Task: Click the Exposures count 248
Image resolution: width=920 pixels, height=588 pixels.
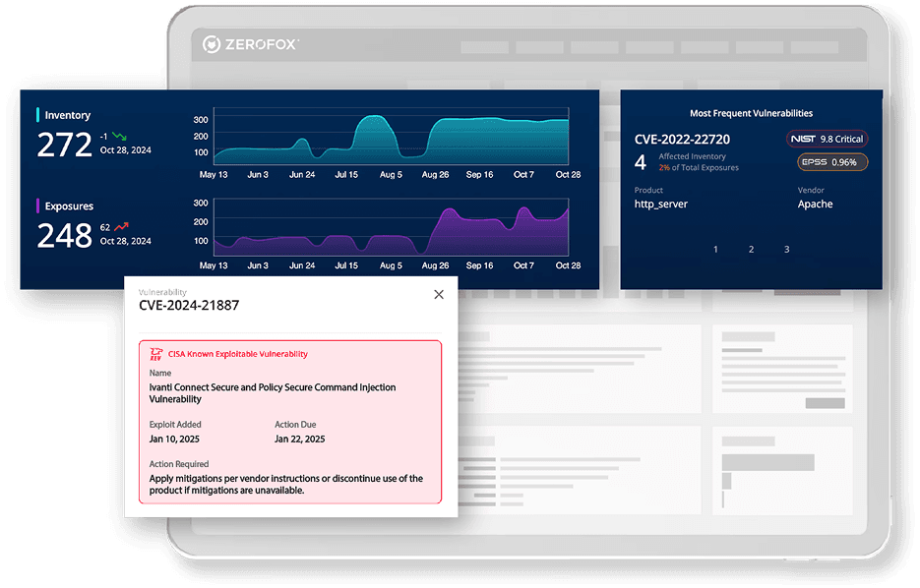Action: click(65, 235)
